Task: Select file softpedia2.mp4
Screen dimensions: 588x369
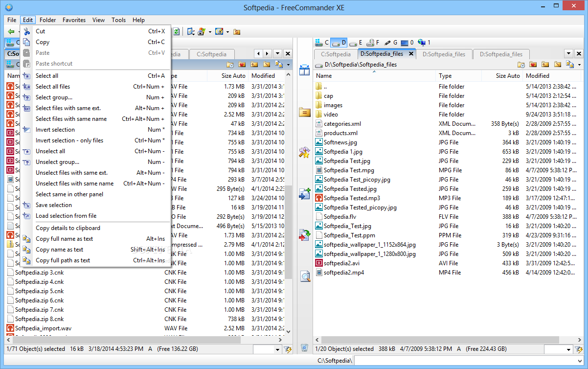Action: 344,273
